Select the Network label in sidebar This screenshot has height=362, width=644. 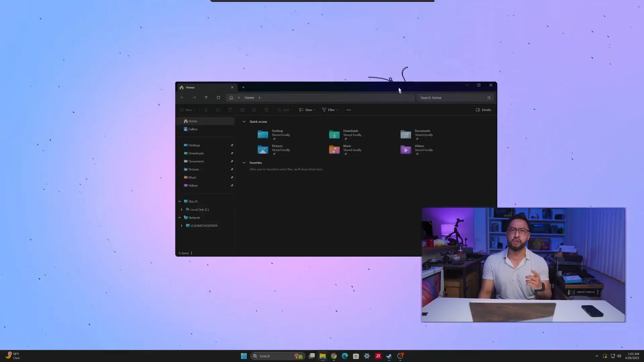pyautogui.click(x=194, y=218)
